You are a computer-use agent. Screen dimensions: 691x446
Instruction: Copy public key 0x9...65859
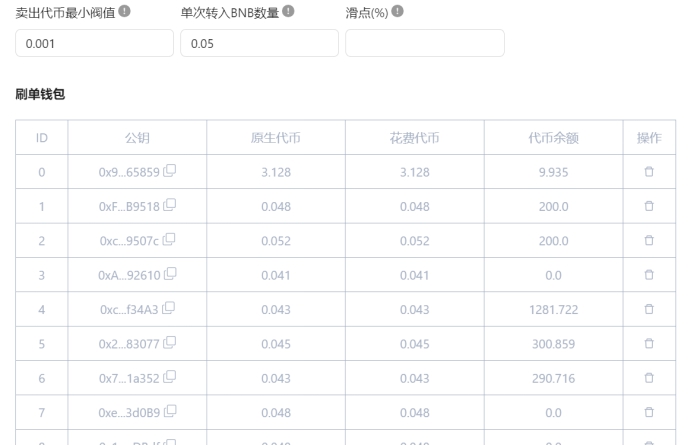pyautogui.click(x=169, y=172)
